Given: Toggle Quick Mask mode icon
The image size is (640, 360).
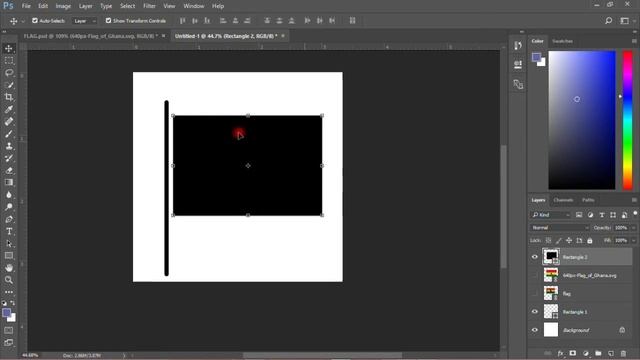Looking at the screenshot, I should [9, 330].
